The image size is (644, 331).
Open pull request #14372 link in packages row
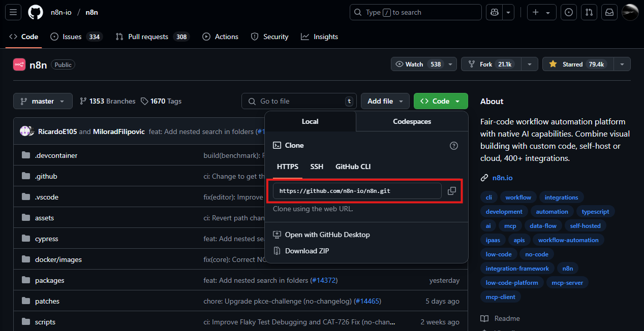[x=324, y=280]
